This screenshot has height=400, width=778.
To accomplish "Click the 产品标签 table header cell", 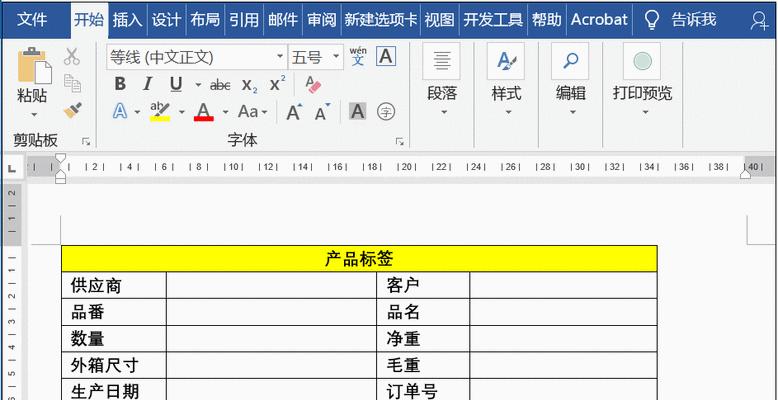I will tap(358, 258).
